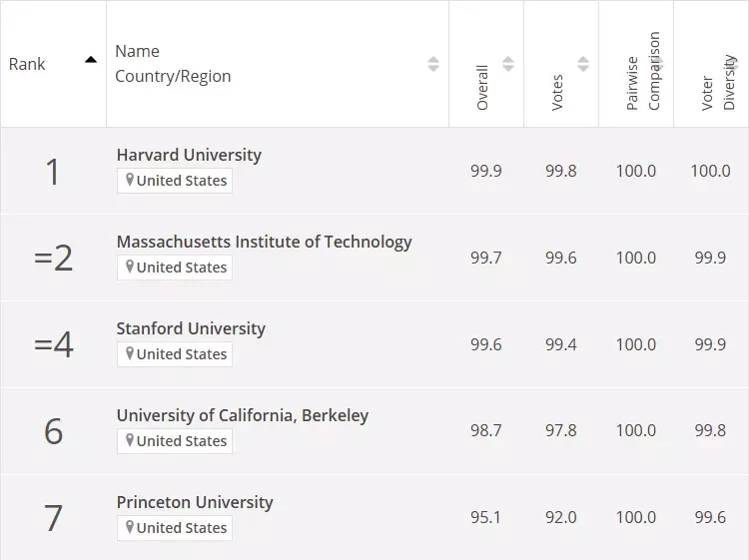Click Harvard's overall score 99.9

click(486, 171)
